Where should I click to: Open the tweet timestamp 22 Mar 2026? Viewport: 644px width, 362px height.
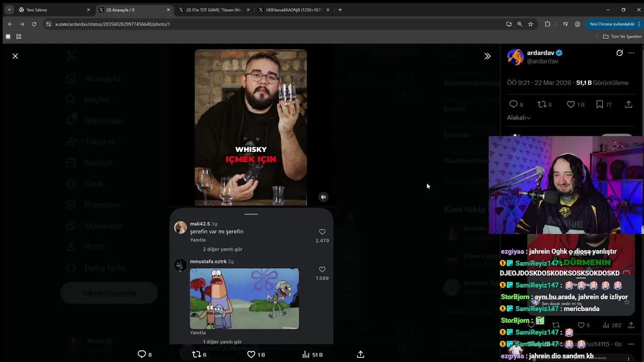(539, 82)
